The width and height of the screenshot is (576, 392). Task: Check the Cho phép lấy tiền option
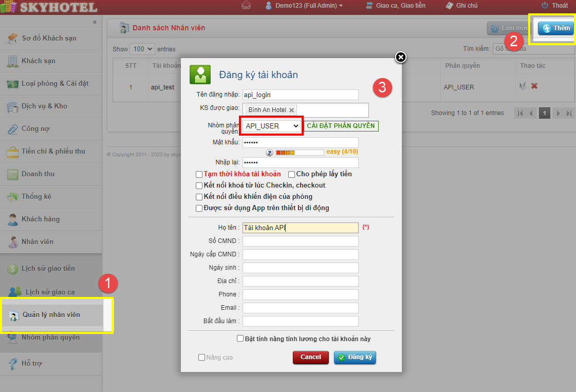click(291, 174)
